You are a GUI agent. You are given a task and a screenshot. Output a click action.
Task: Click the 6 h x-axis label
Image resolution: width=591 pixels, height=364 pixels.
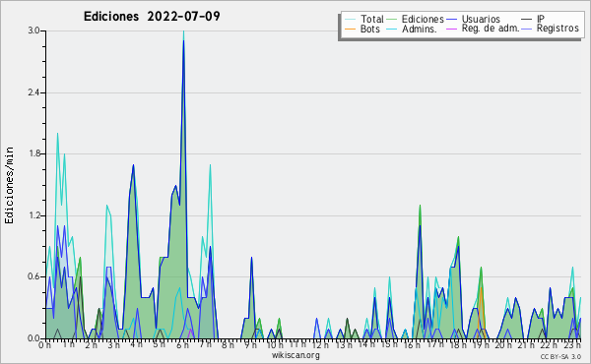point(182,345)
